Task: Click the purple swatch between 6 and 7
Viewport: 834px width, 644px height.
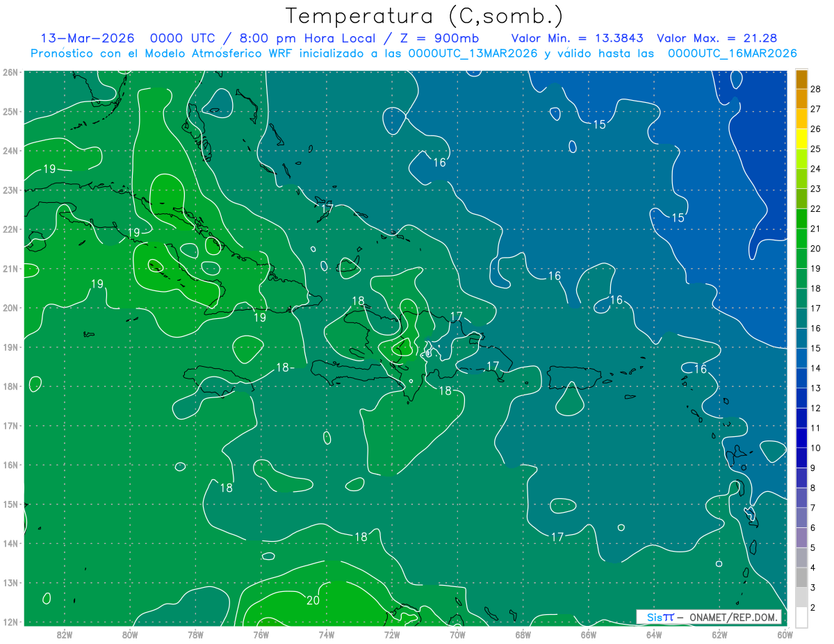Action: click(801, 518)
